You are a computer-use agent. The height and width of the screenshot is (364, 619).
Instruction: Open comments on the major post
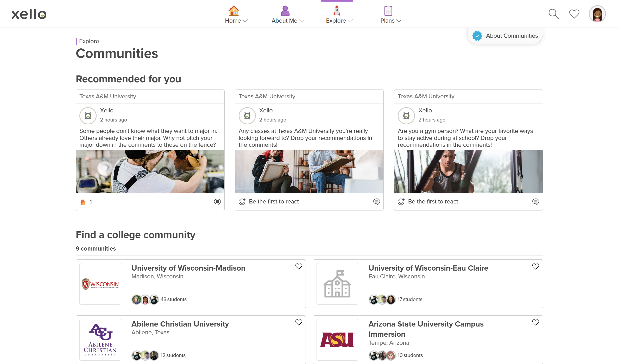point(218,202)
